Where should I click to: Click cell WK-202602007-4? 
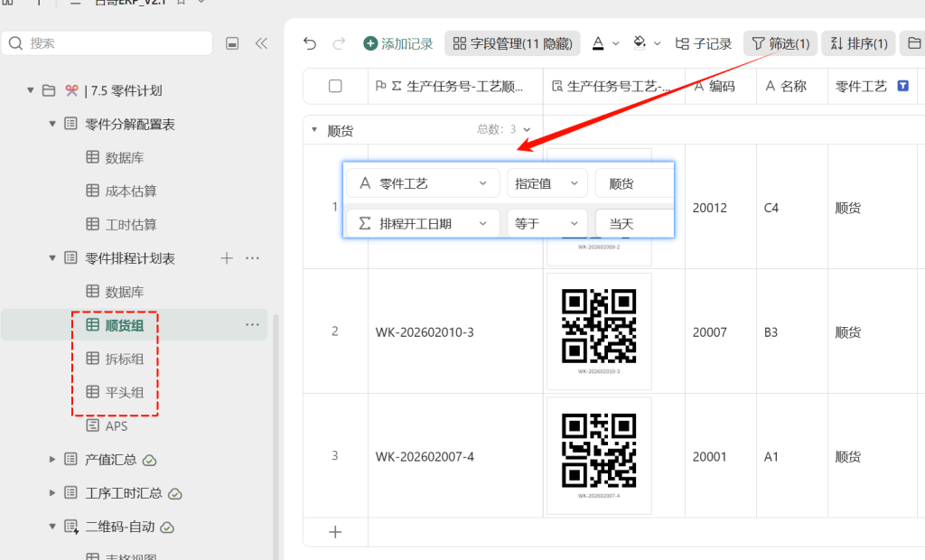point(455,457)
